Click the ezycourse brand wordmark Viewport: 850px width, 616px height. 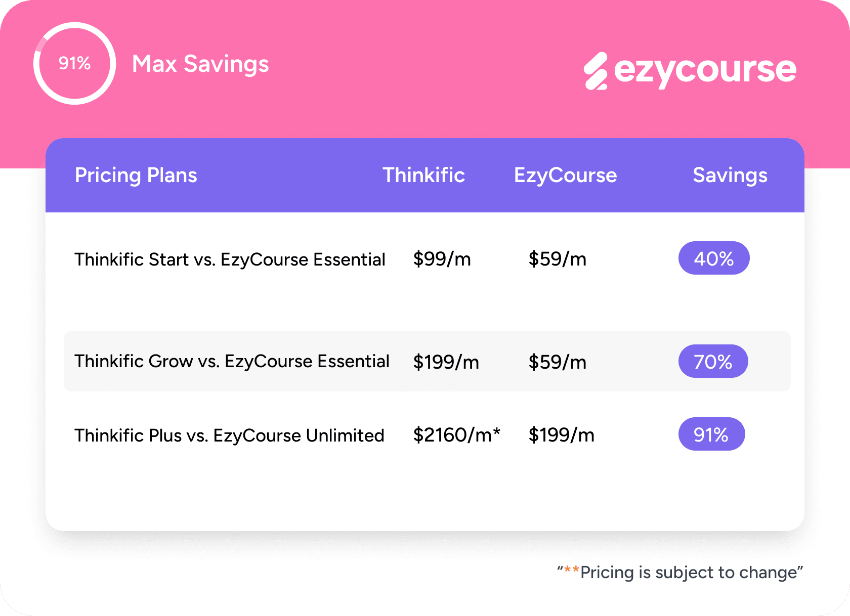[x=705, y=70]
